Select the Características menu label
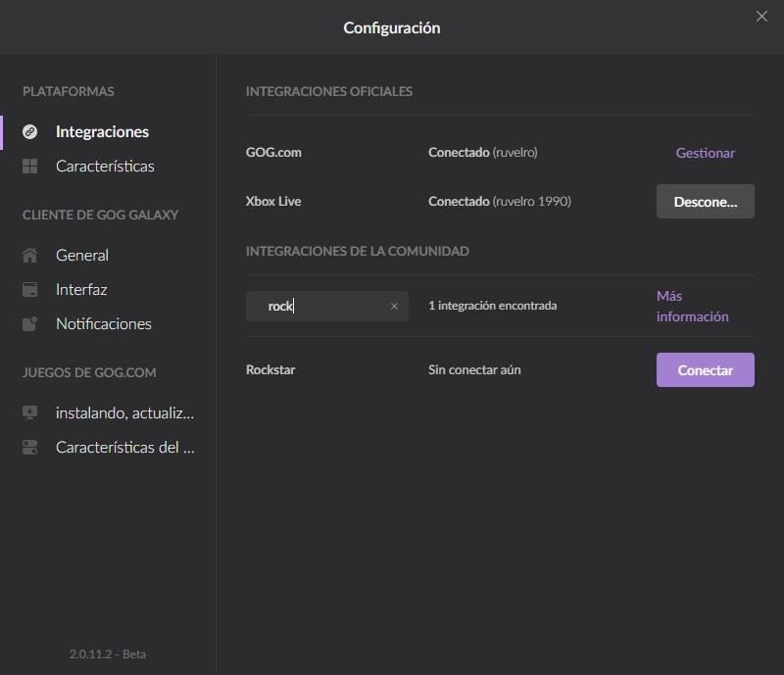This screenshot has height=675, width=784. [105, 167]
